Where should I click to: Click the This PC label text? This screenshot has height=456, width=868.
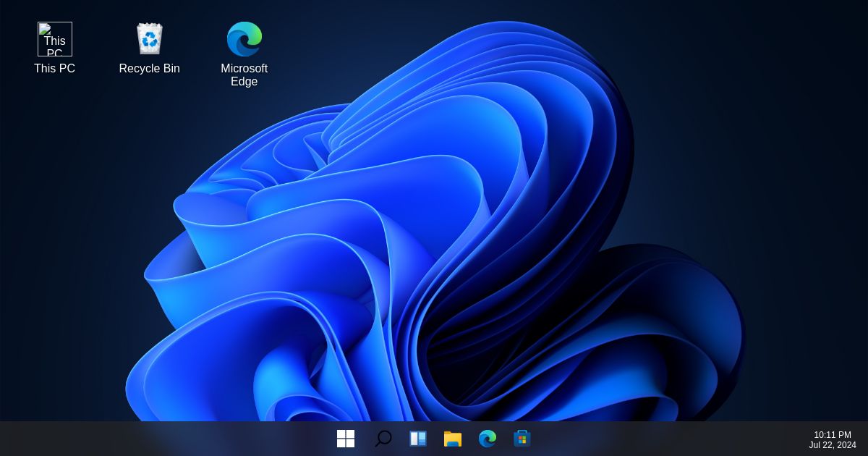pyautogui.click(x=54, y=69)
